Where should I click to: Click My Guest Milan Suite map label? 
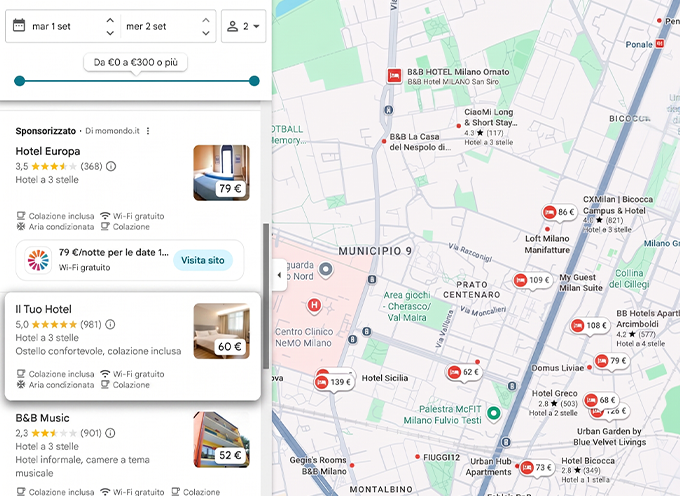pyautogui.click(x=580, y=282)
